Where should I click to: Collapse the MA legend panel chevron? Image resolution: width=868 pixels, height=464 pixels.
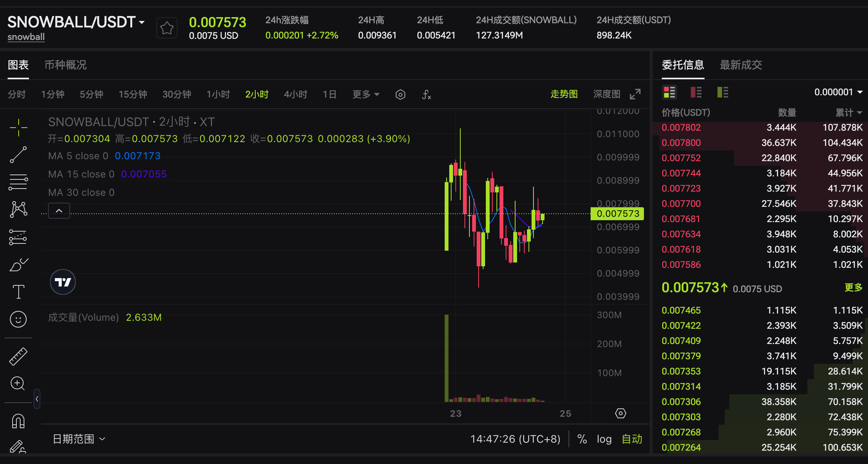tap(59, 210)
